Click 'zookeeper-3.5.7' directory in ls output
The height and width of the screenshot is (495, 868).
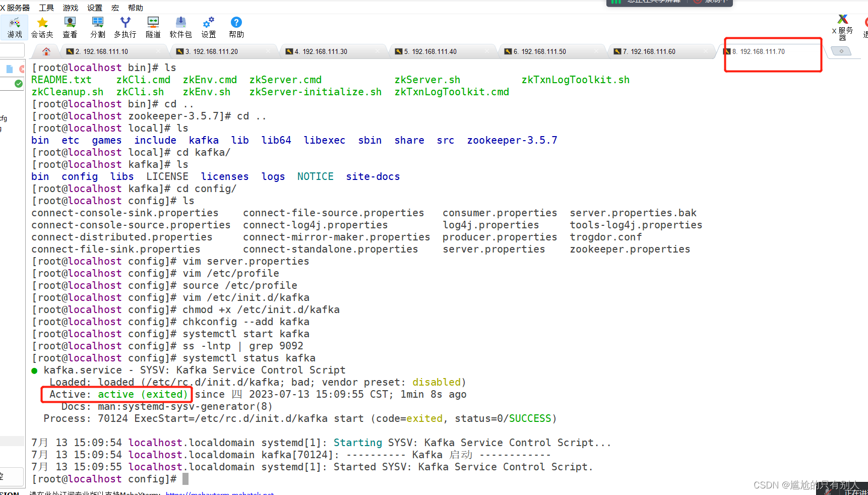pos(512,140)
